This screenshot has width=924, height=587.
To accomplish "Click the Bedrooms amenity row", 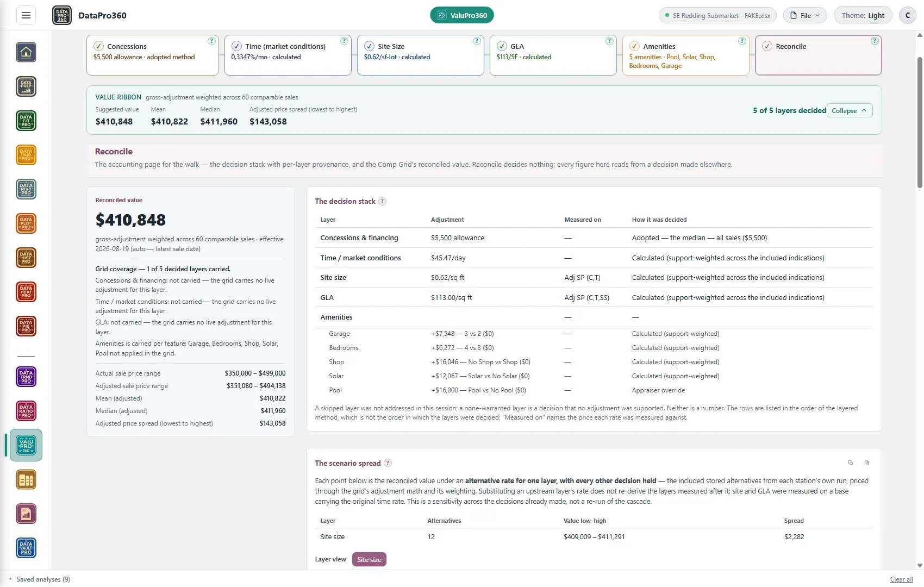I will tap(594, 348).
